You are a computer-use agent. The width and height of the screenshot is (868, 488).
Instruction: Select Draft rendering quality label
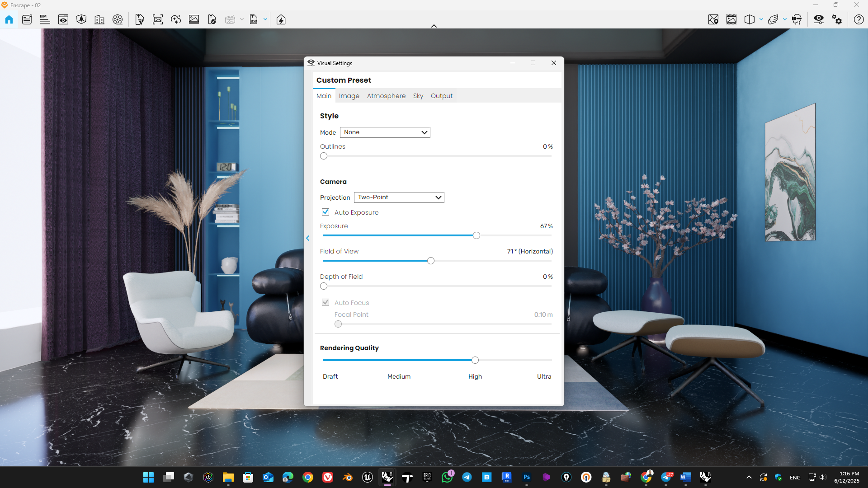tap(330, 376)
